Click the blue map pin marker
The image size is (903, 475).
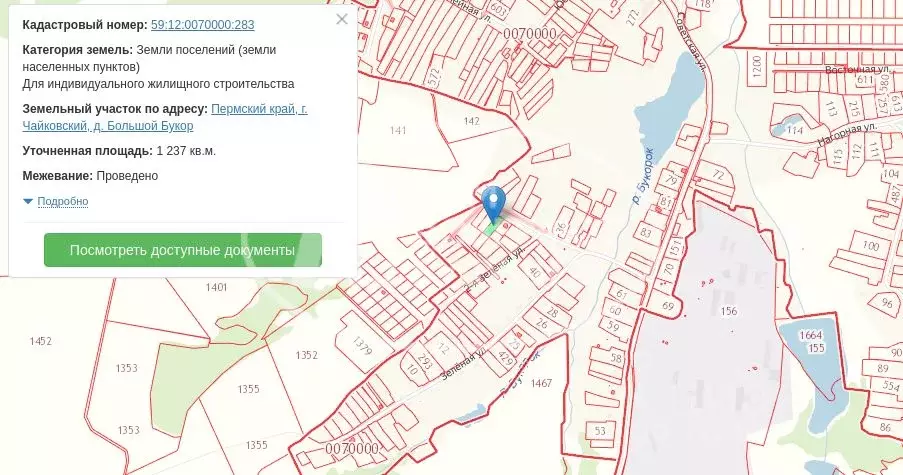(x=494, y=204)
